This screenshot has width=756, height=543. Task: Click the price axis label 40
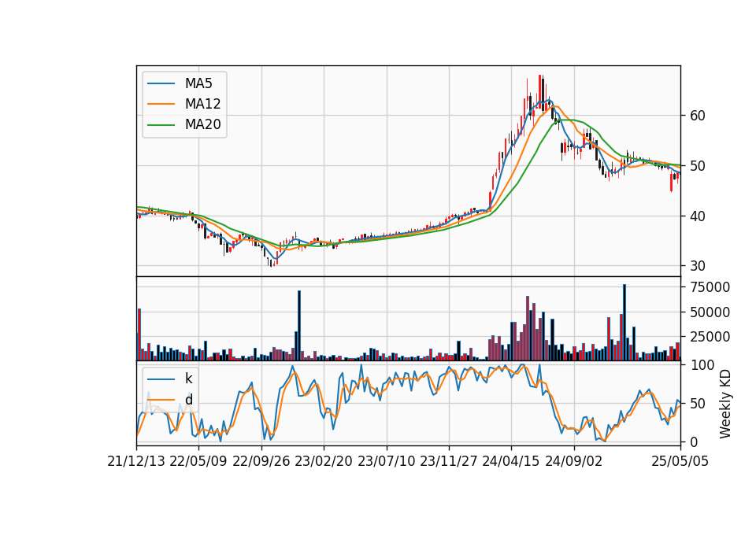tap(697, 216)
